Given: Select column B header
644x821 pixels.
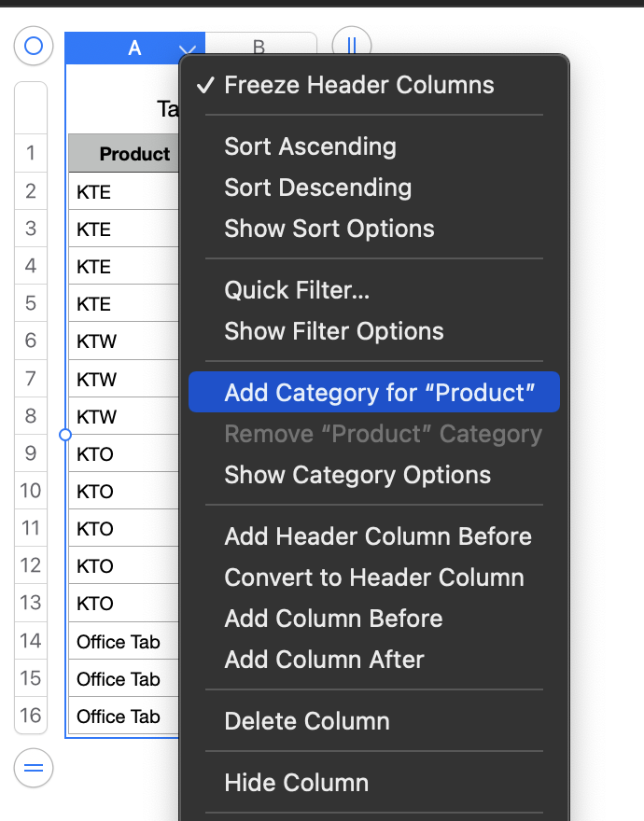Looking at the screenshot, I should (259, 48).
